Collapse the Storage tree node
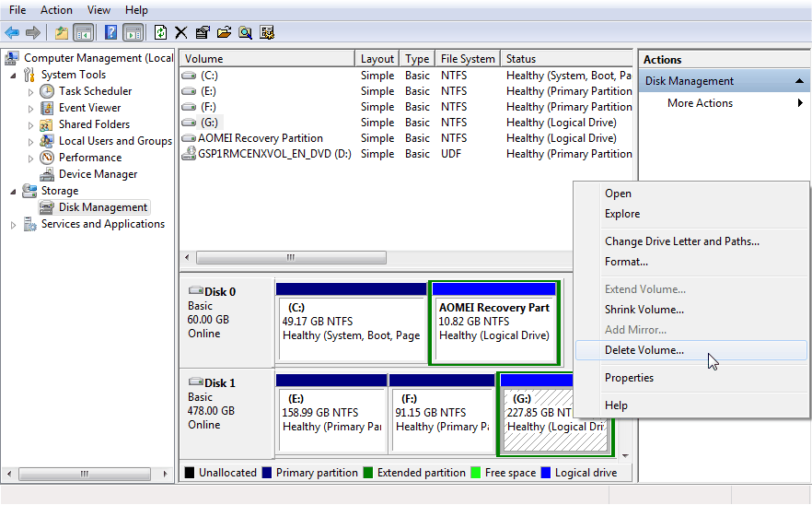The image size is (812, 505). (13, 192)
